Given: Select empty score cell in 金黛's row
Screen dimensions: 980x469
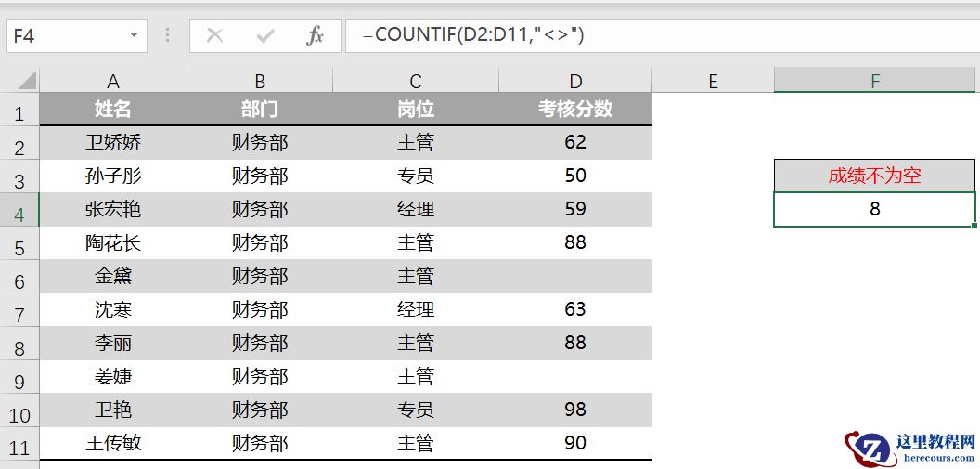Looking at the screenshot, I should tap(575, 276).
